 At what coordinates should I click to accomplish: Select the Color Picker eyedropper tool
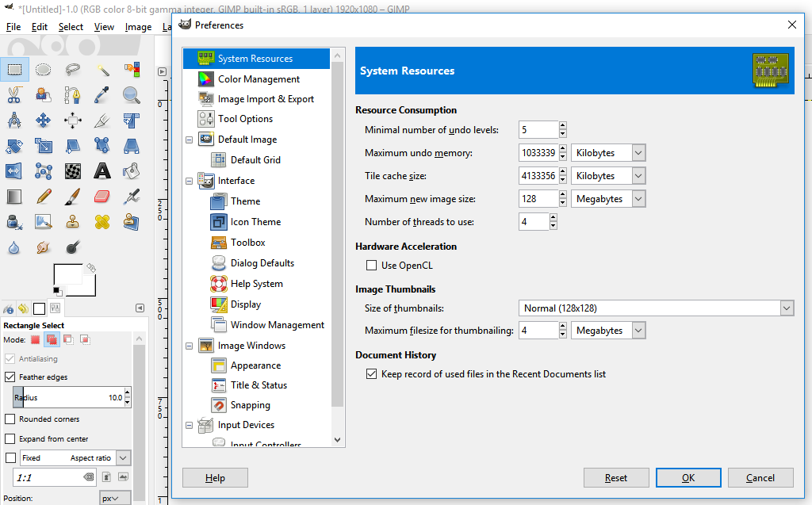102,95
